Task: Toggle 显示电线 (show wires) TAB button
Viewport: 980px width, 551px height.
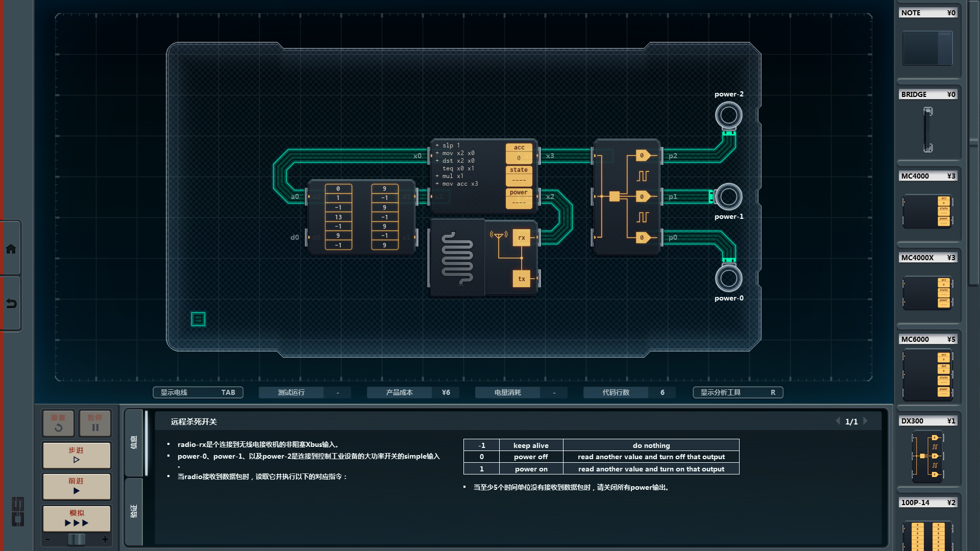Action: (198, 392)
